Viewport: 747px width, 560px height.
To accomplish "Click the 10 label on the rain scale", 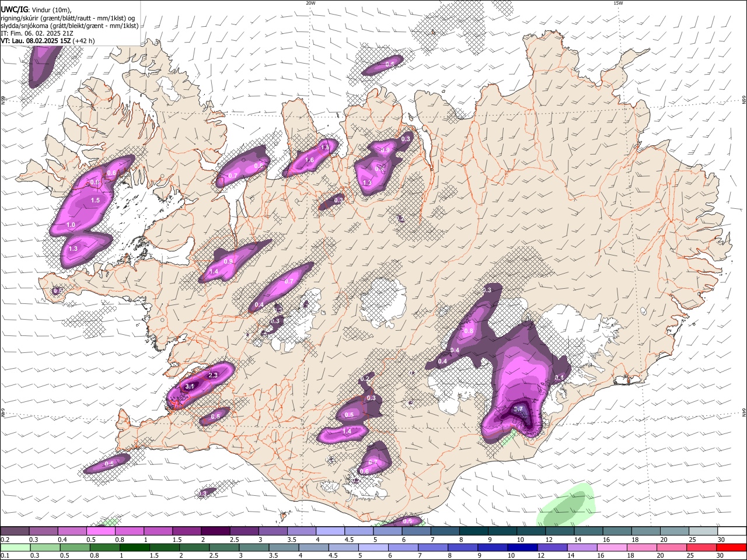I will click(511, 555).
